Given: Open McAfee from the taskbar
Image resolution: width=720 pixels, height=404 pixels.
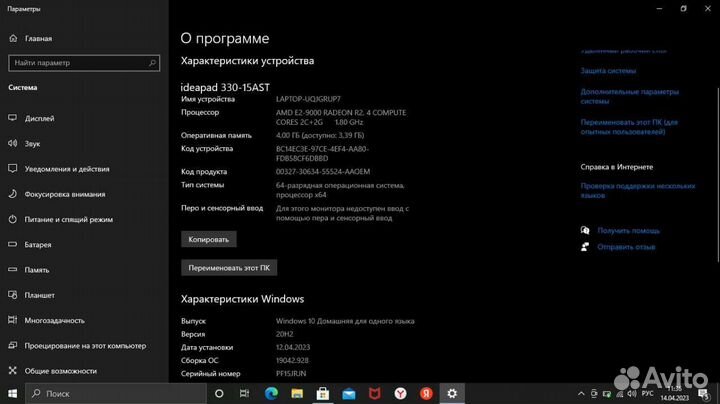Looking at the screenshot, I should (x=375, y=393).
